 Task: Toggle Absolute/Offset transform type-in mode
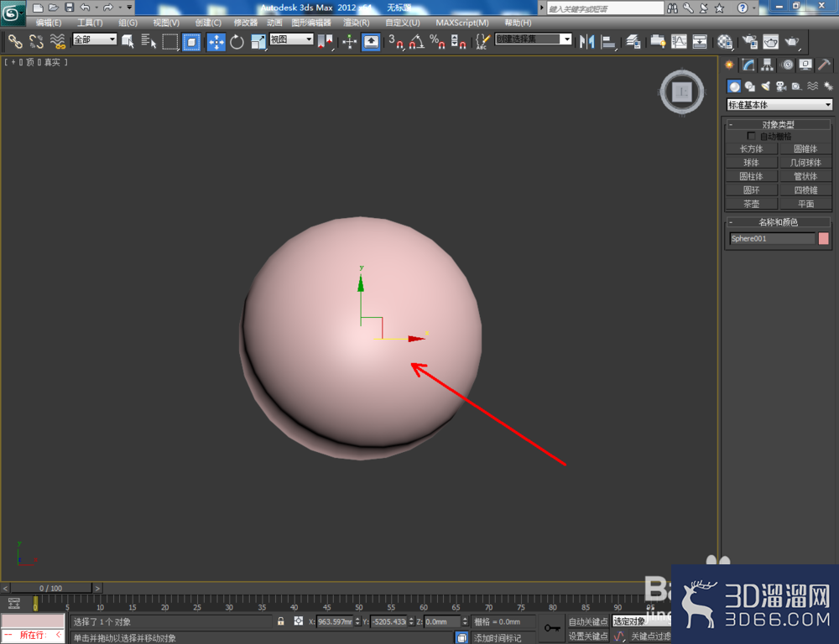pos(299,621)
